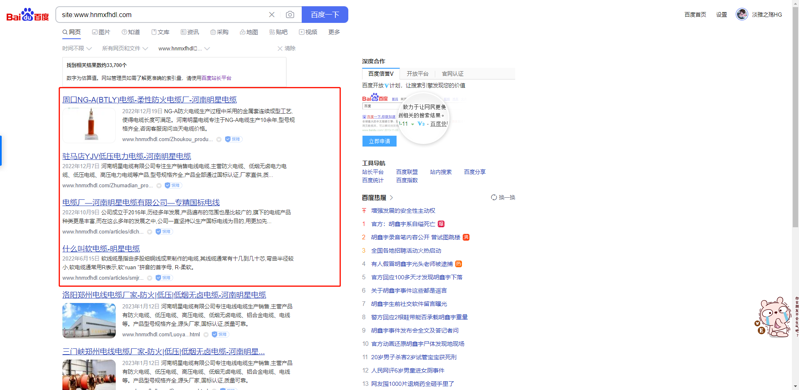The image size is (799, 390).
Task: Open the 百度站长平台 link in notice
Action: (x=217, y=79)
